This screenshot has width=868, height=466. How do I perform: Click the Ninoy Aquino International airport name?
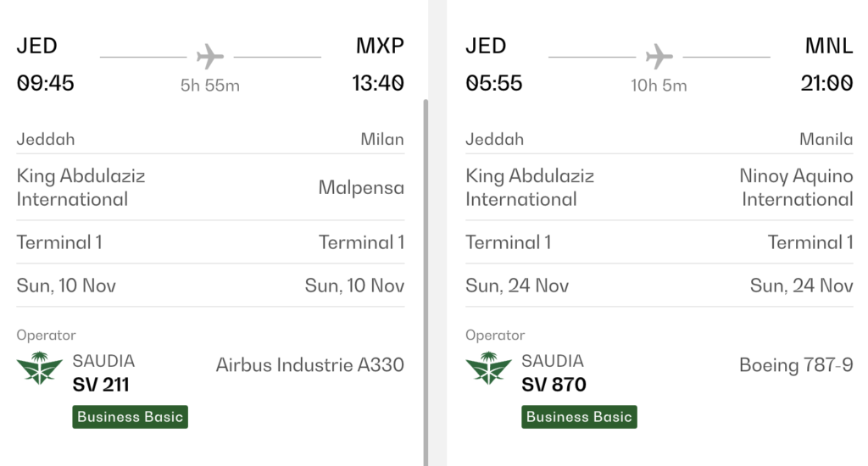pos(796,187)
